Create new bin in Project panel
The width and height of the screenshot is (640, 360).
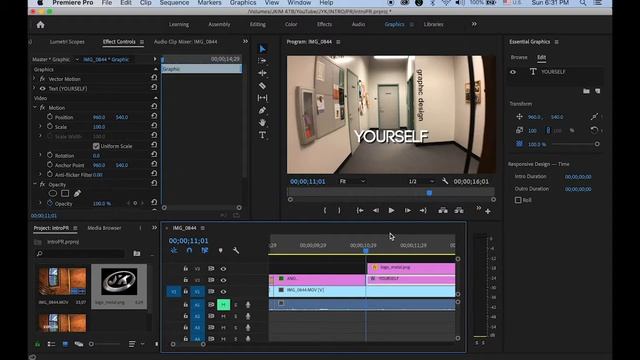pyautogui.click(x=137, y=253)
